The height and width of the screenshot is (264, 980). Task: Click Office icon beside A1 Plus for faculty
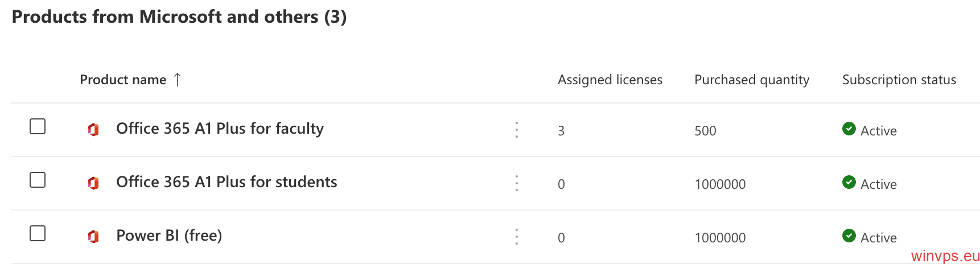point(93,130)
